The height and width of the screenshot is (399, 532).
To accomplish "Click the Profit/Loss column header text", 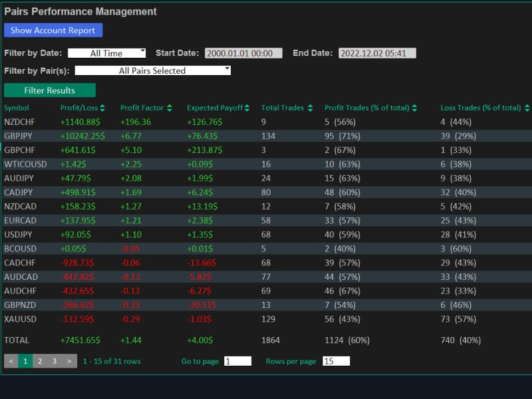I will tap(79, 108).
